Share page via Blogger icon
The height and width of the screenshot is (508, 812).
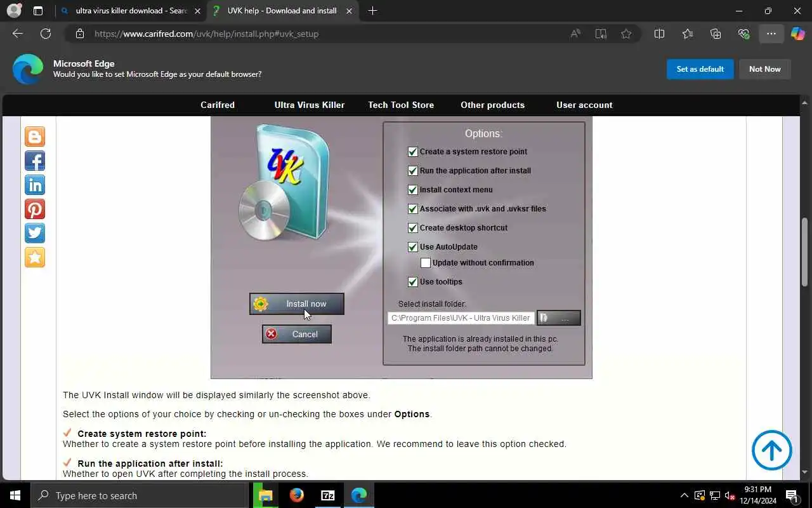pos(35,137)
